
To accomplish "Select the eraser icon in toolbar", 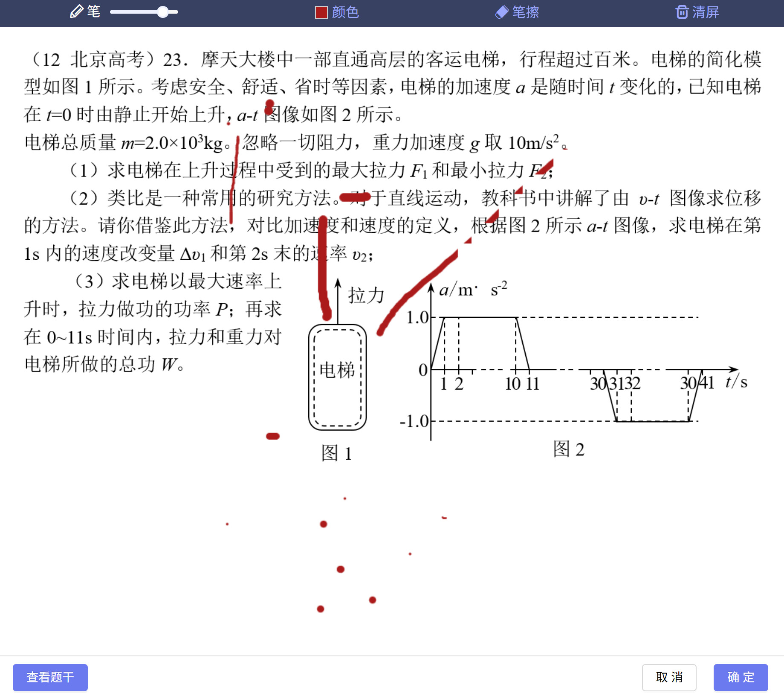I will 502,12.
